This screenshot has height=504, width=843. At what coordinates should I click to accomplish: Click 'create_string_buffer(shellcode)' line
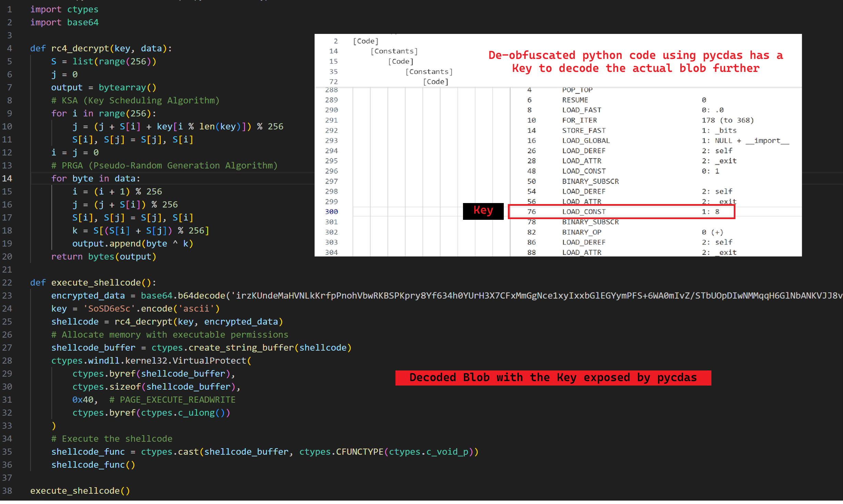tap(201, 348)
